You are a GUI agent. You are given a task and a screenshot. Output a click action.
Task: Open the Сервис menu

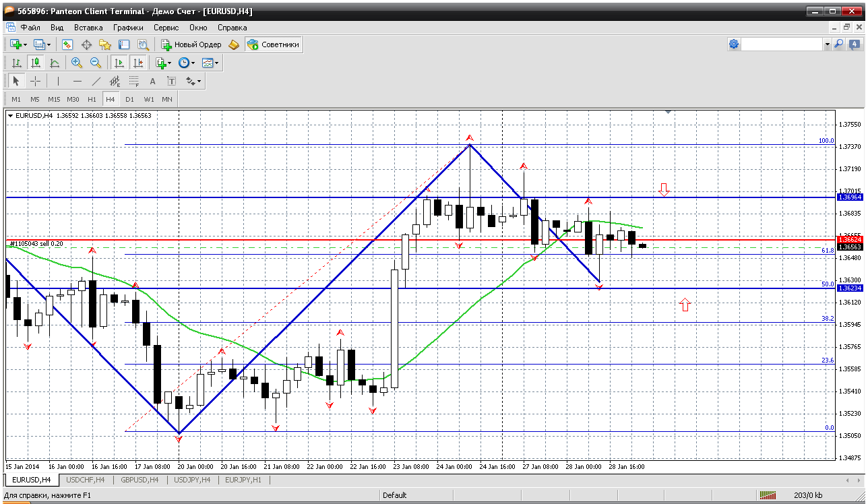pyautogui.click(x=166, y=28)
